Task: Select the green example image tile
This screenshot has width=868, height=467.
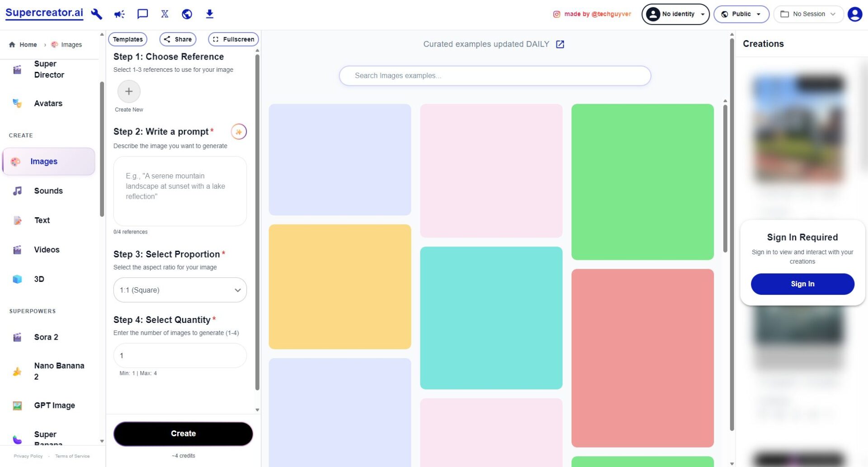Action: tap(642, 182)
